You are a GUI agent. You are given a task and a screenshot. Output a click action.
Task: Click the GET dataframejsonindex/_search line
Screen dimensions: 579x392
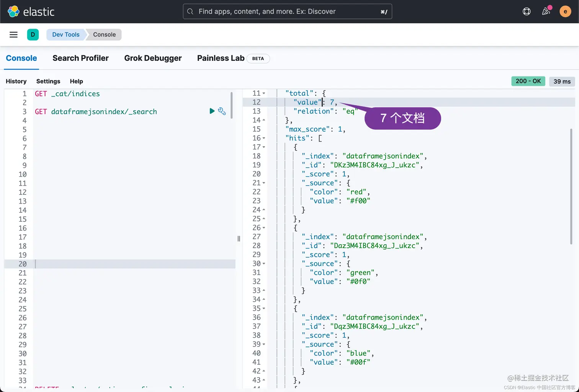96,112
